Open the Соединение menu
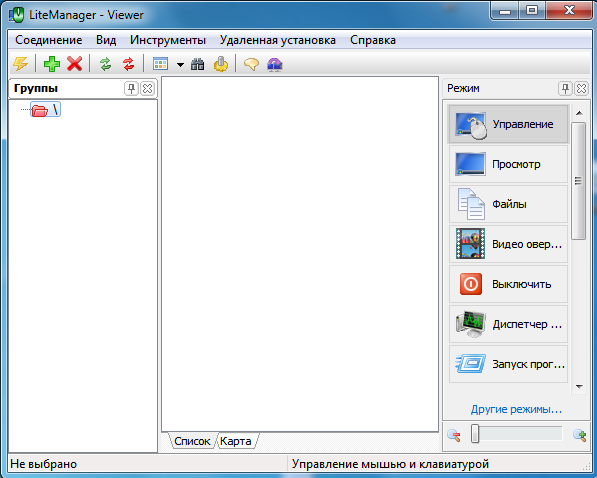Image resolution: width=597 pixels, height=478 pixels. [49, 40]
